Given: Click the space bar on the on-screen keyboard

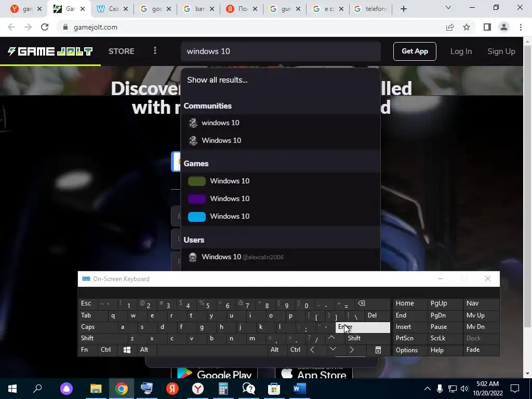Looking at the screenshot, I should pos(212,350).
